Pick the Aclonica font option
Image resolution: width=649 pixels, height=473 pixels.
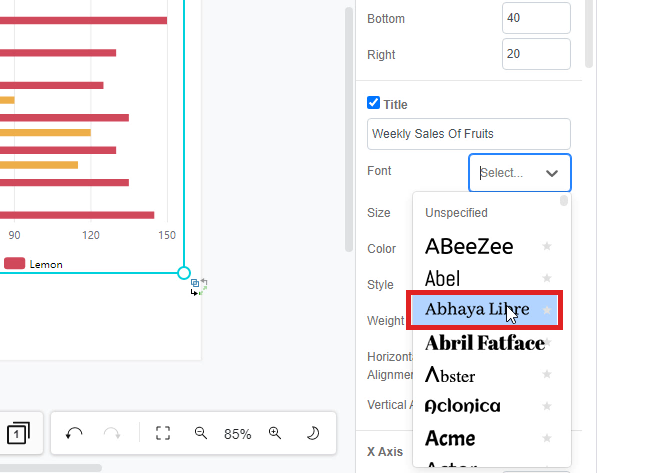pos(463,406)
